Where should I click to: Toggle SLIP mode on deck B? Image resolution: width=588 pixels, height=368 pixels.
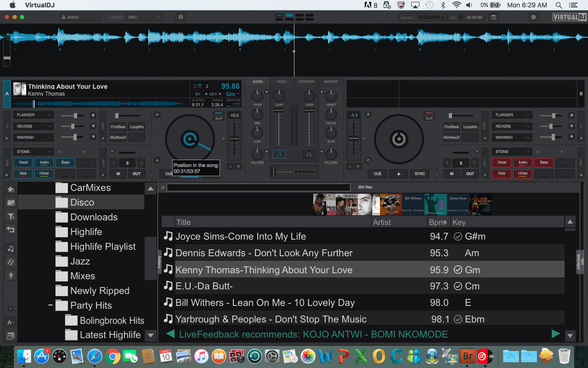pos(429,119)
